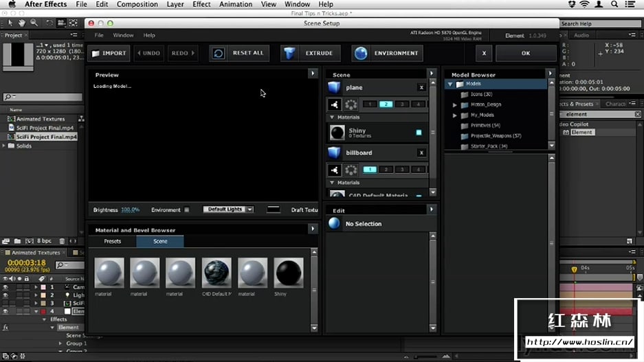The width and height of the screenshot is (644, 362).
Task: Click the Undo button
Action: tap(148, 54)
